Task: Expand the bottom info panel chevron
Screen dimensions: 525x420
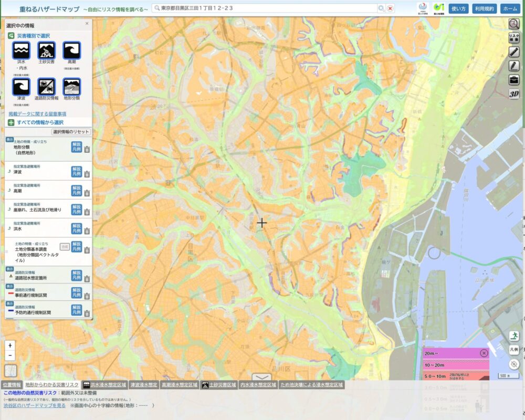Action: [261, 377]
